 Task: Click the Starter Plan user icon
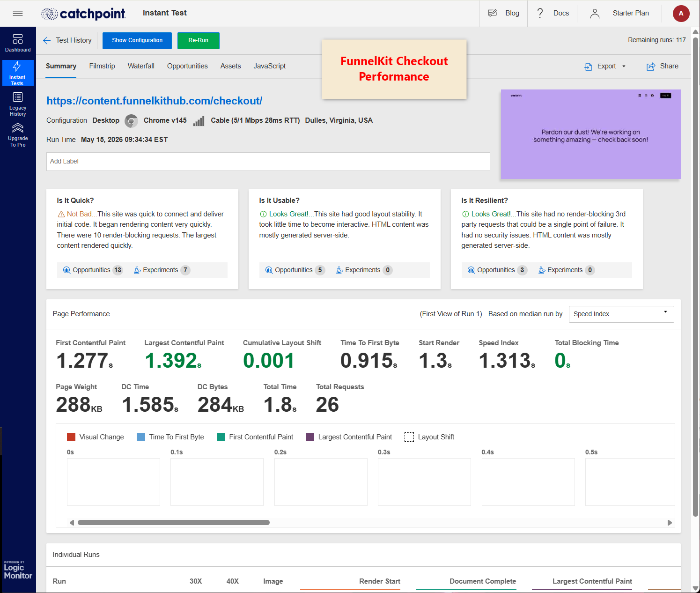595,14
